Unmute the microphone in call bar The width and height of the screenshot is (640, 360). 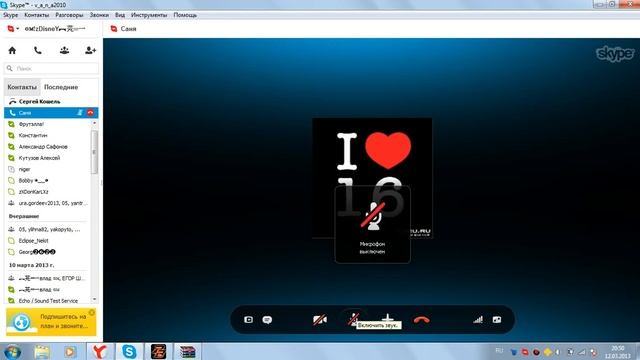pos(353,319)
